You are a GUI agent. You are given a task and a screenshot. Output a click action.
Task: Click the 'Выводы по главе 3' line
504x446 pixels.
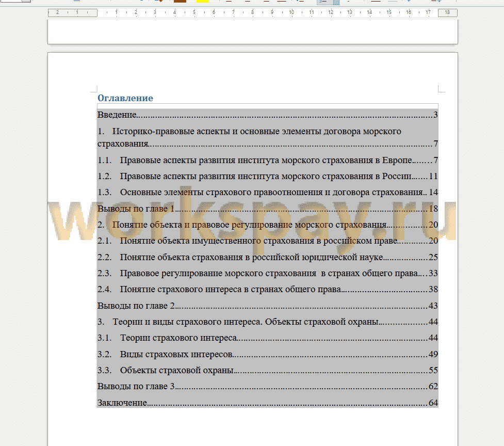(x=267, y=387)
